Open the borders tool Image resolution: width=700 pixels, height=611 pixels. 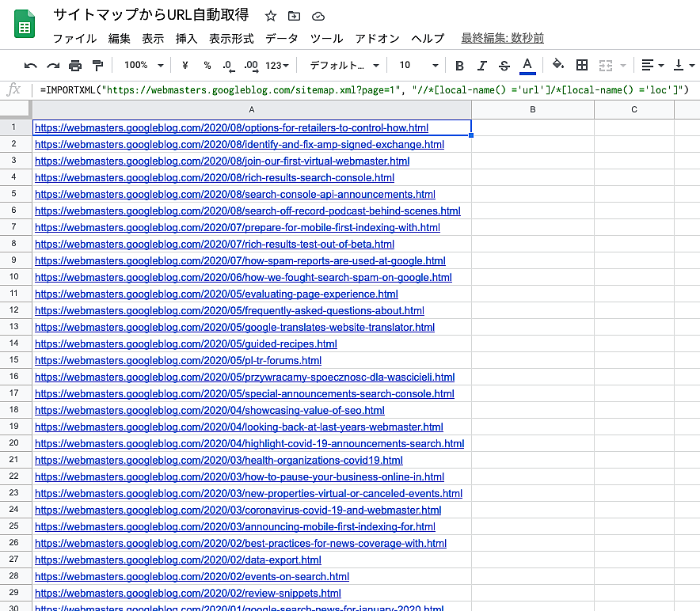click(x=582, y=65)
